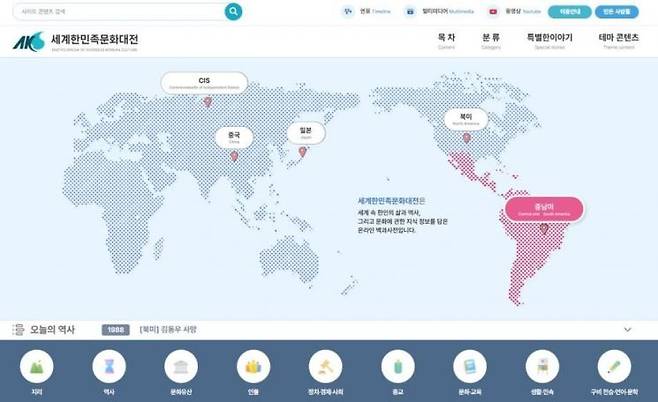Click the 오늘의 역사 list icon
The height and width of the screenshot is (402, 658).
(x=18, y=330)
